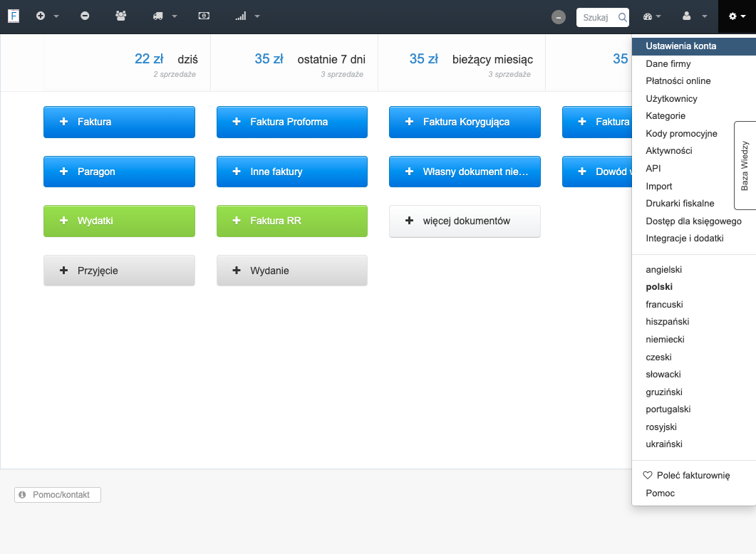Switch language to hiszpański
The image size is (756, 554).
point(694,322)
